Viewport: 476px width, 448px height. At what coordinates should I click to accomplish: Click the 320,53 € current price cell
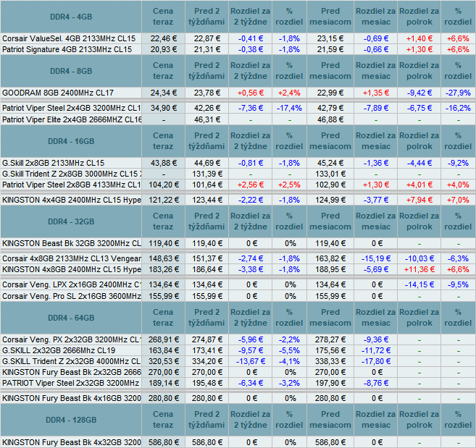(163, 362)
